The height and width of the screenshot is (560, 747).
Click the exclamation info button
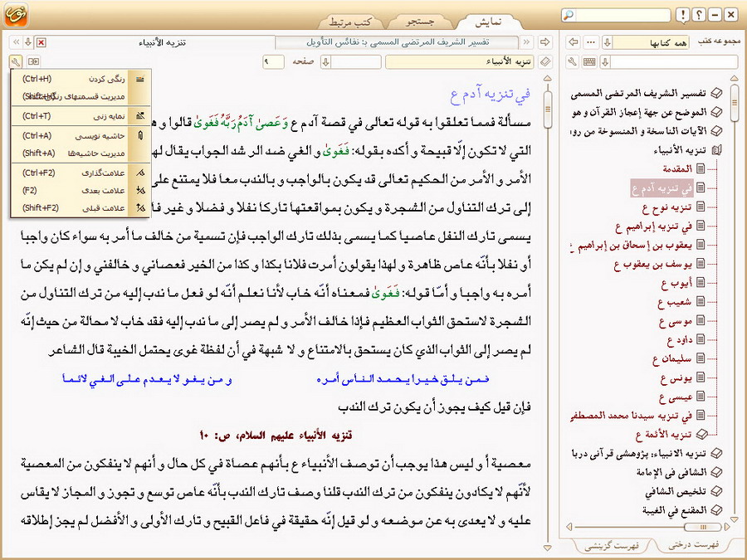(x=683, y=15)
